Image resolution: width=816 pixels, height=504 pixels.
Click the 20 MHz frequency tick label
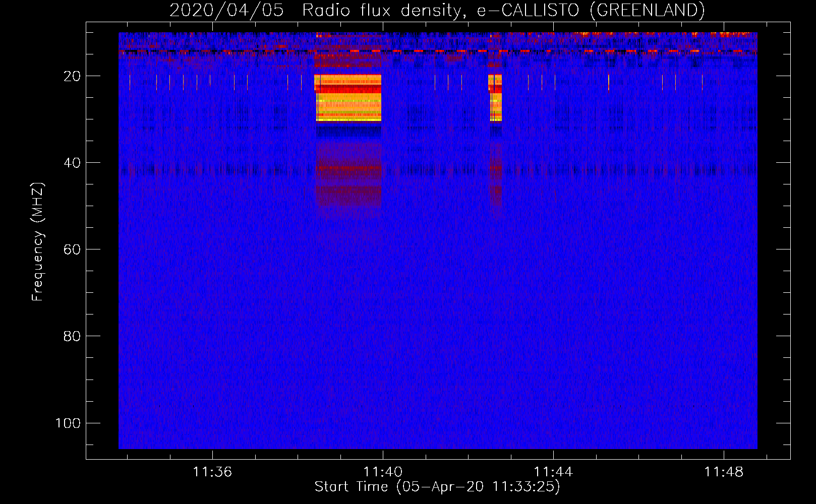coord(72,76)
